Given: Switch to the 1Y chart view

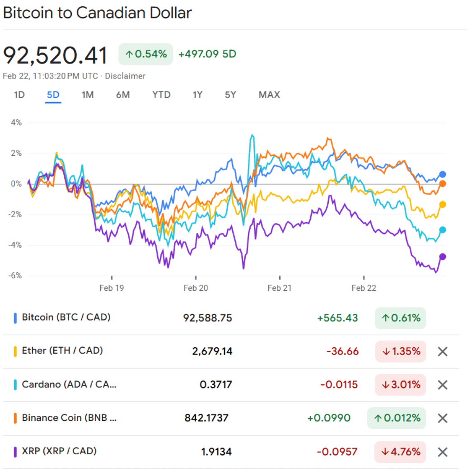Looking at the screenshot, I should point(197,95).
